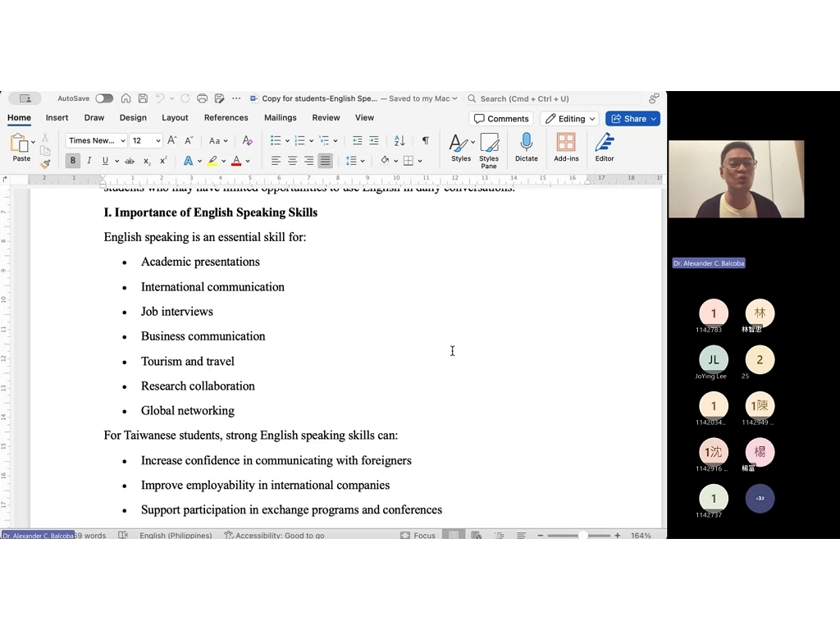Switch to the Layout tab
Screen dimensions: 840x630
[x=175, y=118]
